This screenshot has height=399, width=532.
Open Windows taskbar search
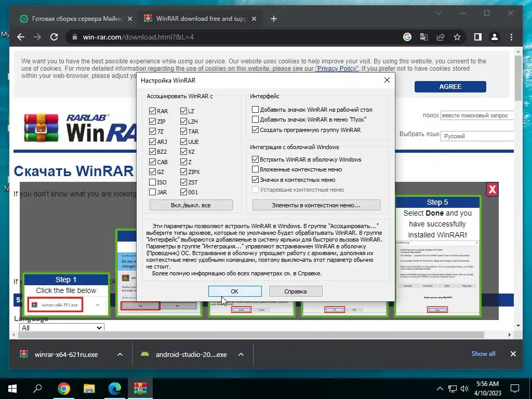tap(37, 388)
